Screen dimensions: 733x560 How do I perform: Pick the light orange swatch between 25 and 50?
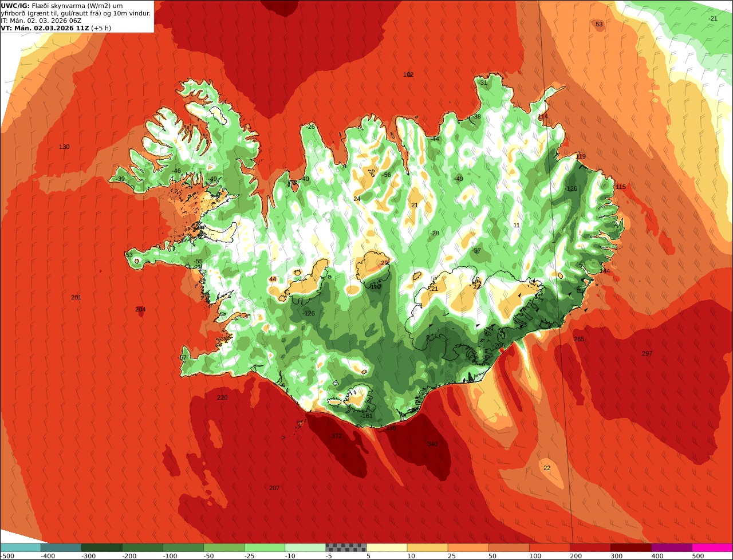[x=467, y=547]
